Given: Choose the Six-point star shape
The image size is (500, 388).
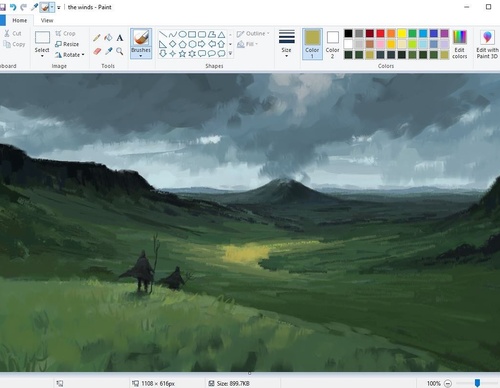Looking at the screenshot, I should [x=192, y=54].
